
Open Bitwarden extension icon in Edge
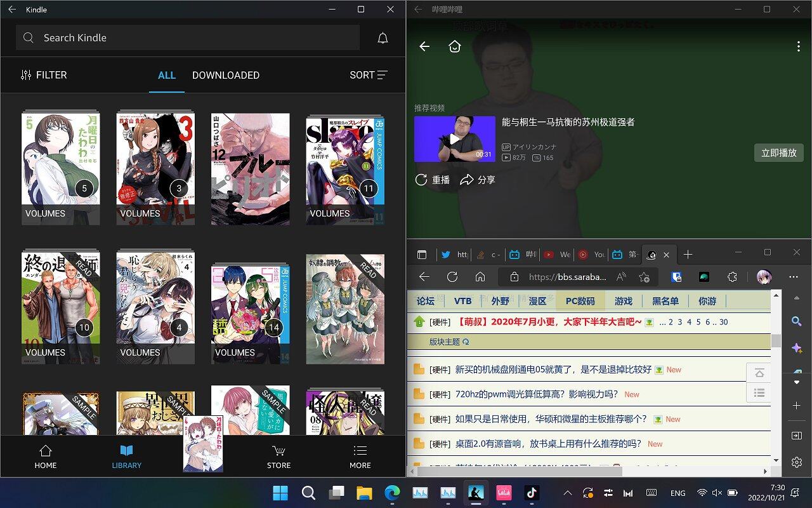click(676, 277)
